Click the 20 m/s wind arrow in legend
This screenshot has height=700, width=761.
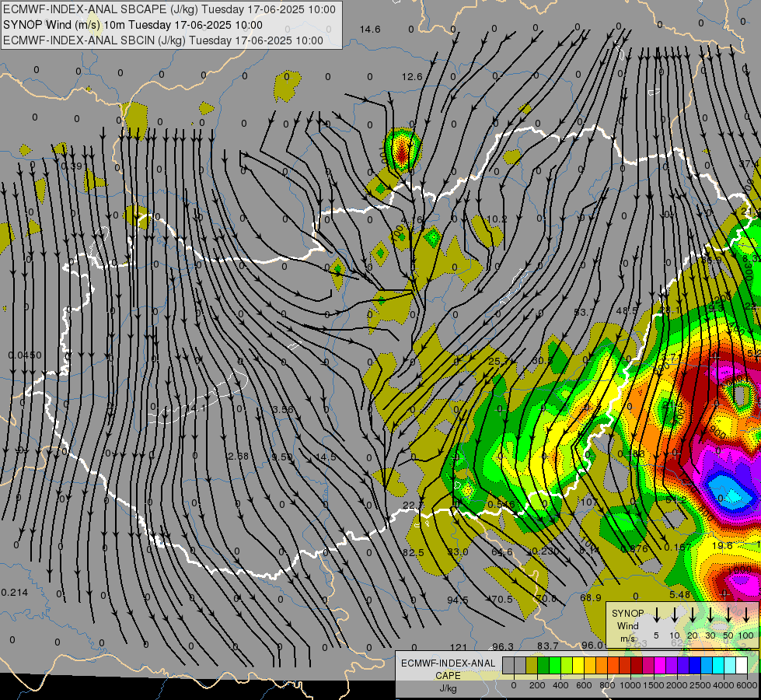point(693,614)
